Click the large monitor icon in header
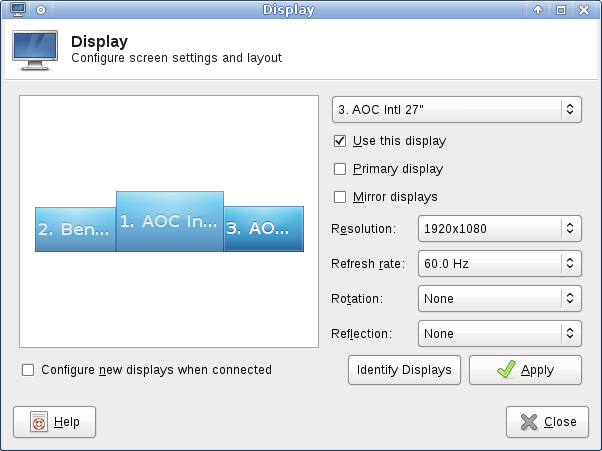602x451 pixels. 35,50
